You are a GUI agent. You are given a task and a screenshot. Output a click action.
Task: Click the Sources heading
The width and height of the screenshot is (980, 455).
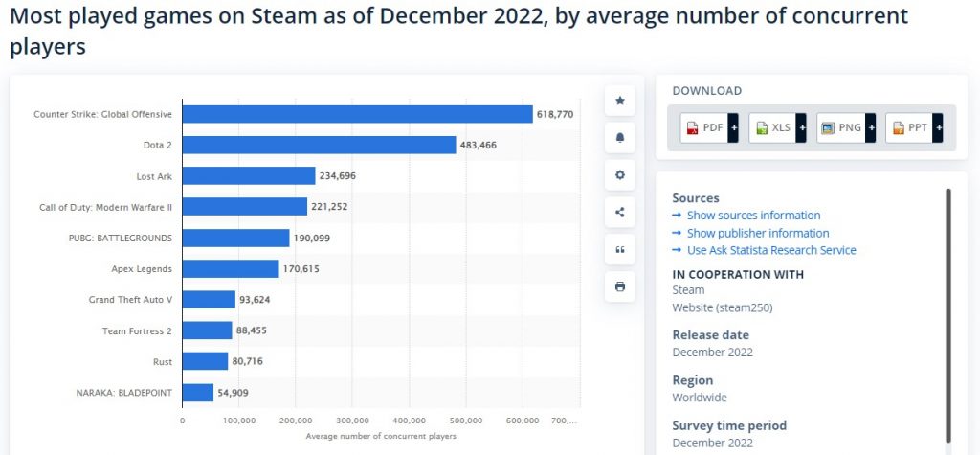click(696, 197)
